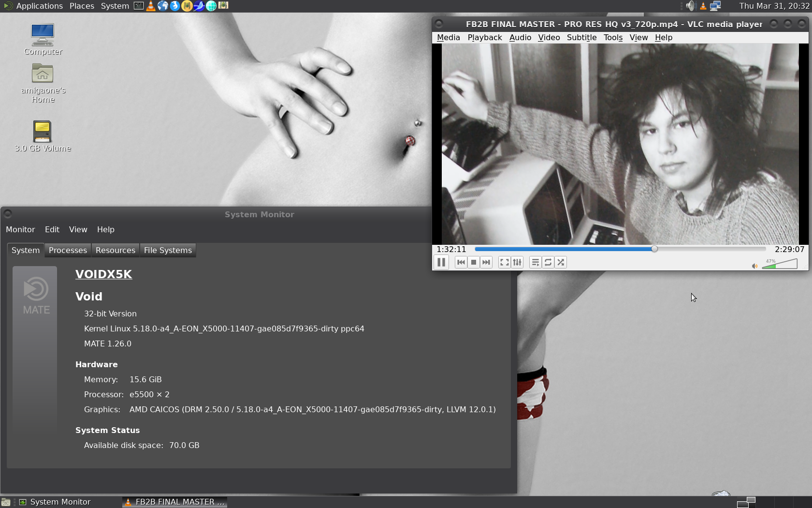Viewport: 812px width, 508px height.
Task: Skip to next media in VLC
Action: pos(486,262)
